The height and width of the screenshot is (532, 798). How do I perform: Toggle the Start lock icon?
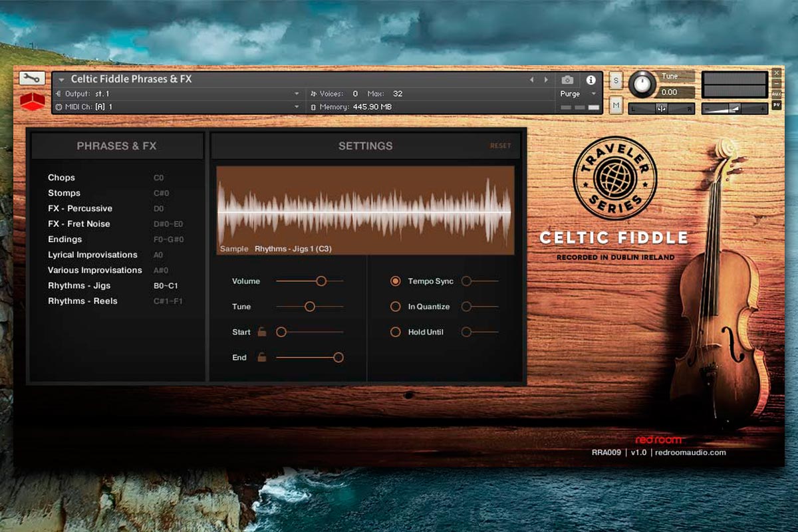(262, 331)
